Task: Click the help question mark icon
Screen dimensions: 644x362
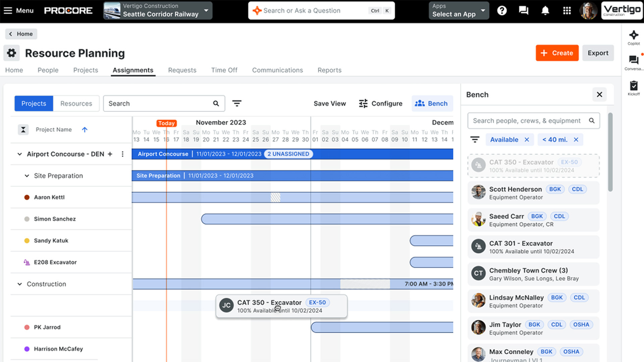Action: click(502, 11)
